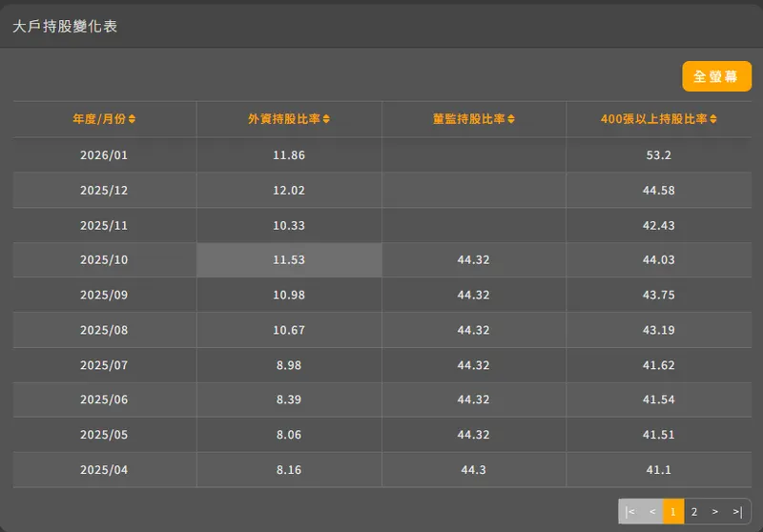Open page 2 of the table
The image size is (763, 532).
[x=694, y=512]
